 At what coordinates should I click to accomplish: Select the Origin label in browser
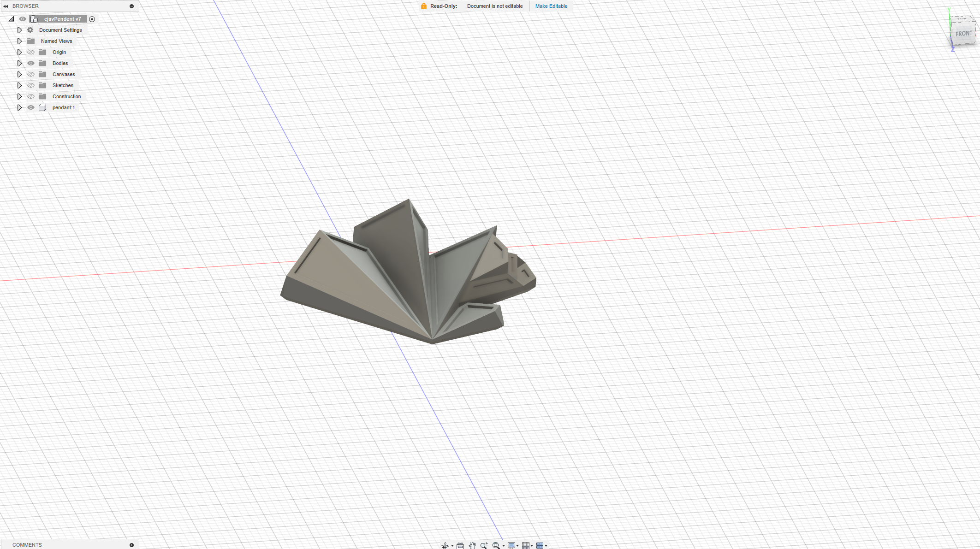(59, 52)
